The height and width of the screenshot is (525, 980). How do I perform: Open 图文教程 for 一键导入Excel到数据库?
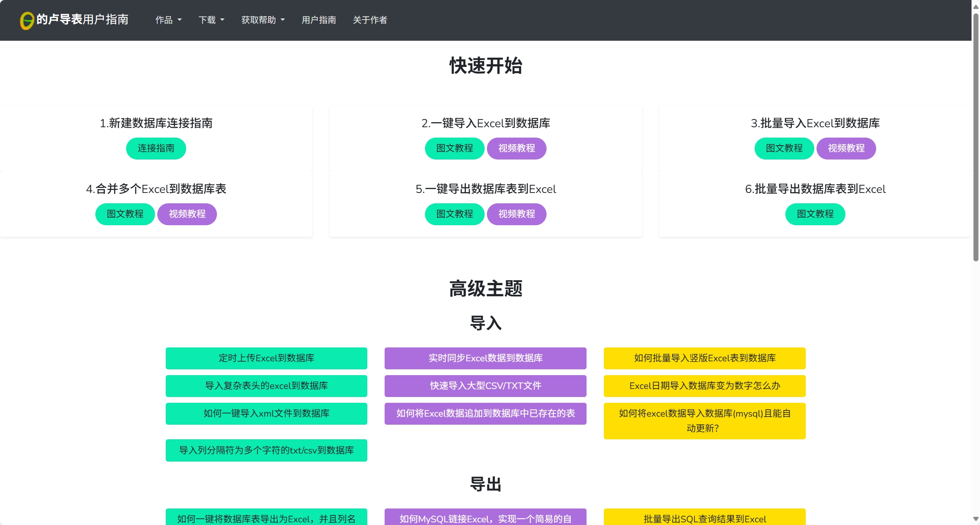pyautogui.click(x=454, y=148)
